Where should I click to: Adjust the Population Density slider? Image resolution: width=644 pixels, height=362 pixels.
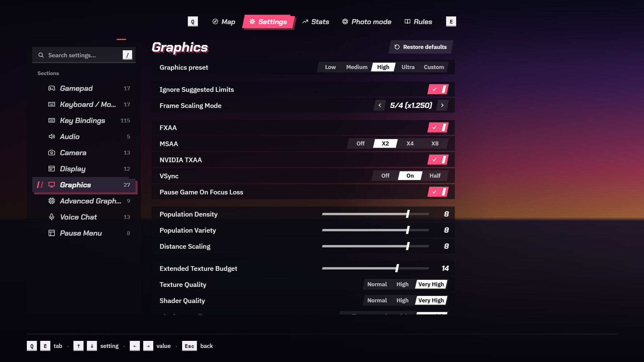click(375, 214)
